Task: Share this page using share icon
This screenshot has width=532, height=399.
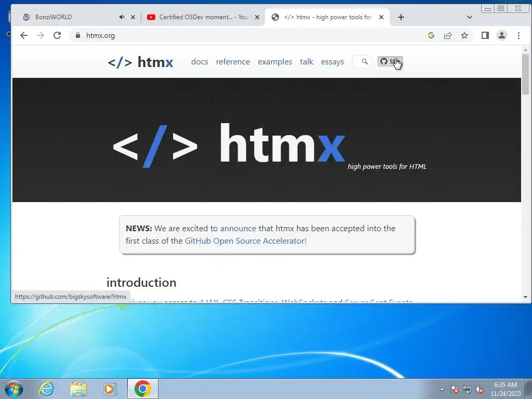Action: tap(448, 35)
